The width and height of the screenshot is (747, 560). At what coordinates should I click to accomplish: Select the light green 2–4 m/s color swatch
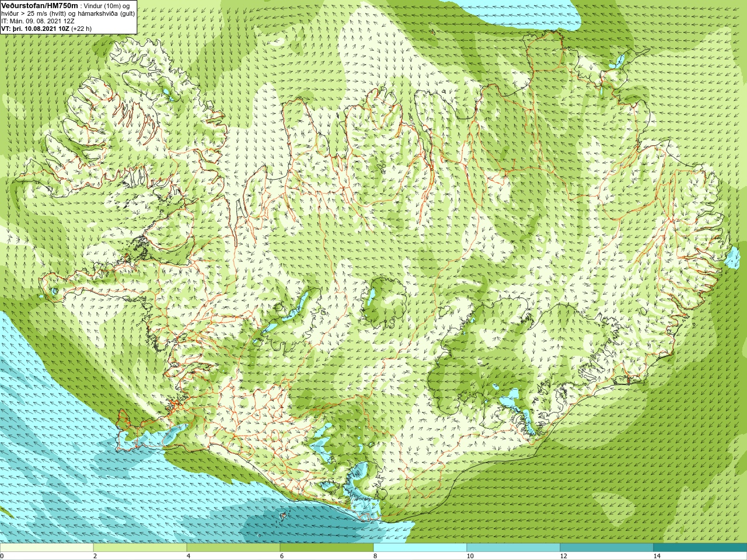[x=140, y=548]
